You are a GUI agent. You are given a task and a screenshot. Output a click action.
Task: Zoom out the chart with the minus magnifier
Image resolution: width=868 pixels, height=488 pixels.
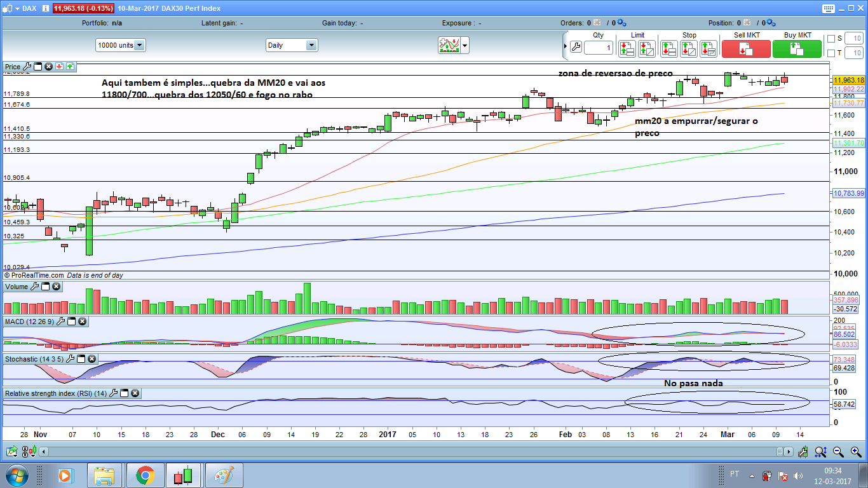click(838, 452)
